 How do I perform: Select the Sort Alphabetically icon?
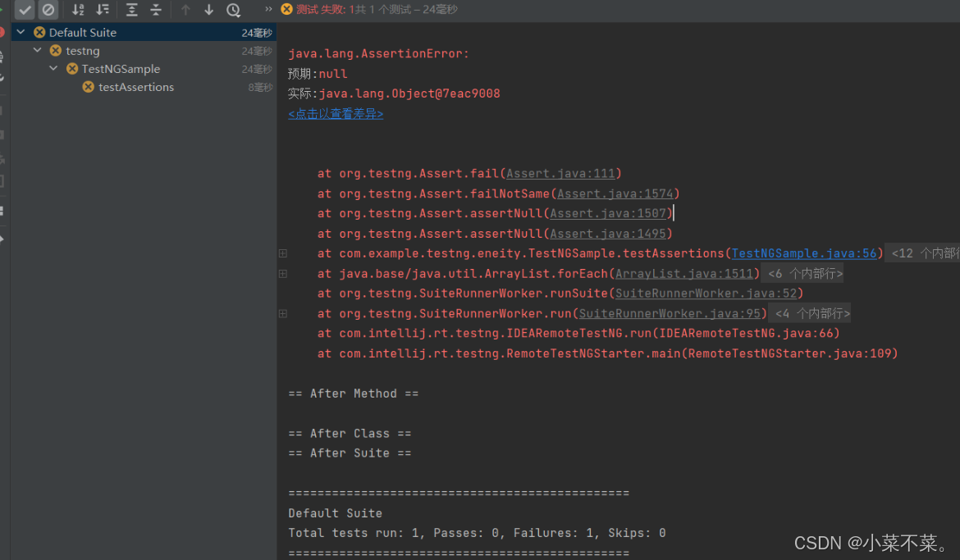coord(79,10)
